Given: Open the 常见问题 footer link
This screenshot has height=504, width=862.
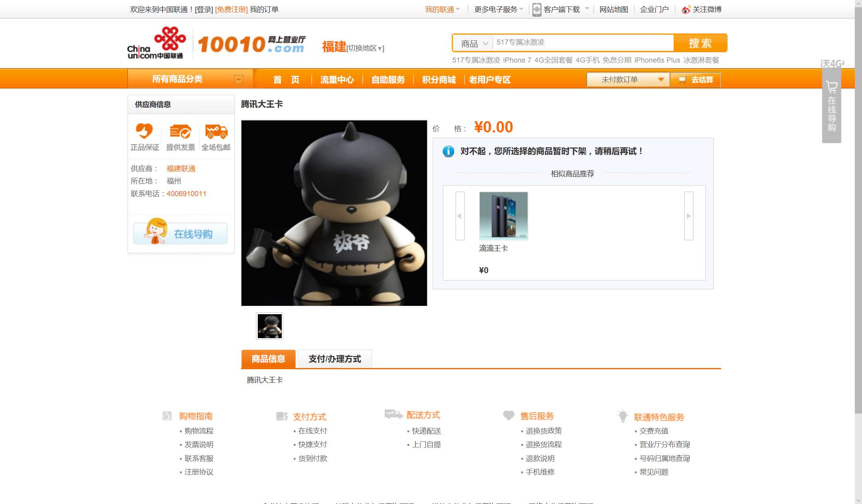Looking at the screenshot, I should (654, 472).
